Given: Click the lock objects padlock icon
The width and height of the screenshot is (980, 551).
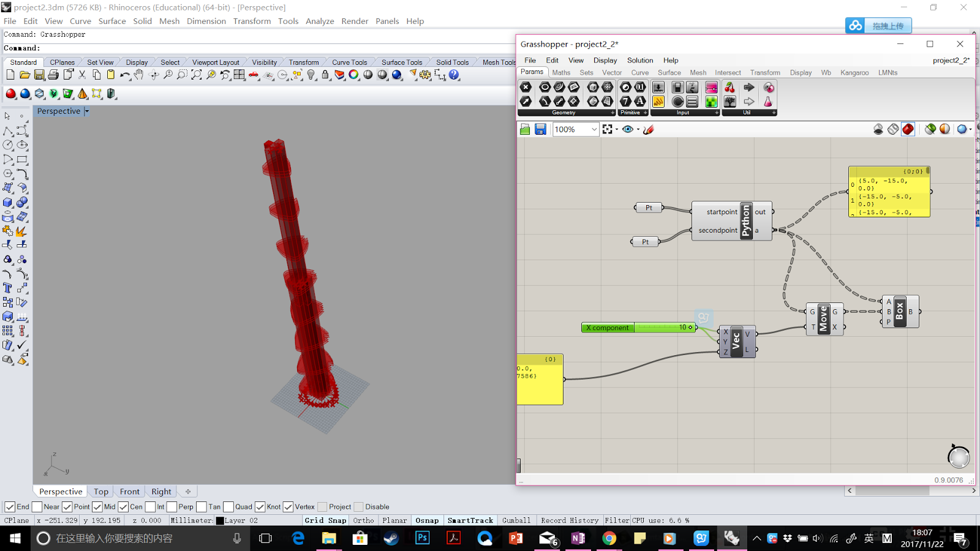Looking at the screenshot, I should [x=325, y=75].
